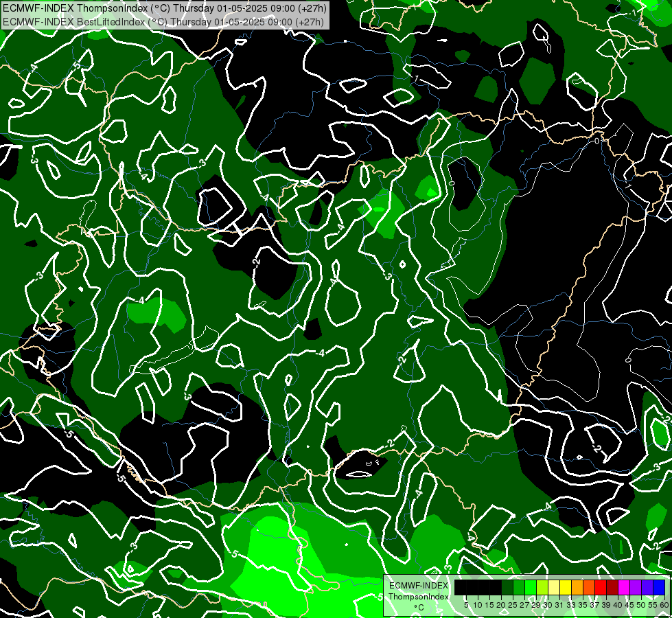Image resolution: width=672 pixels, height=618 pixels.
Task: Click the magenta 40–45 legend swatch
Action: coord(624,588)
